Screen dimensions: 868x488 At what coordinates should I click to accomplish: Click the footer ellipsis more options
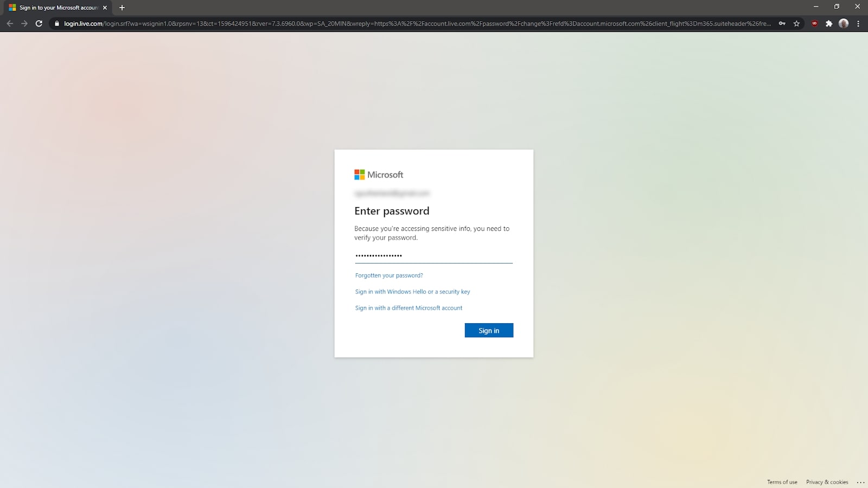coord(860,482)
